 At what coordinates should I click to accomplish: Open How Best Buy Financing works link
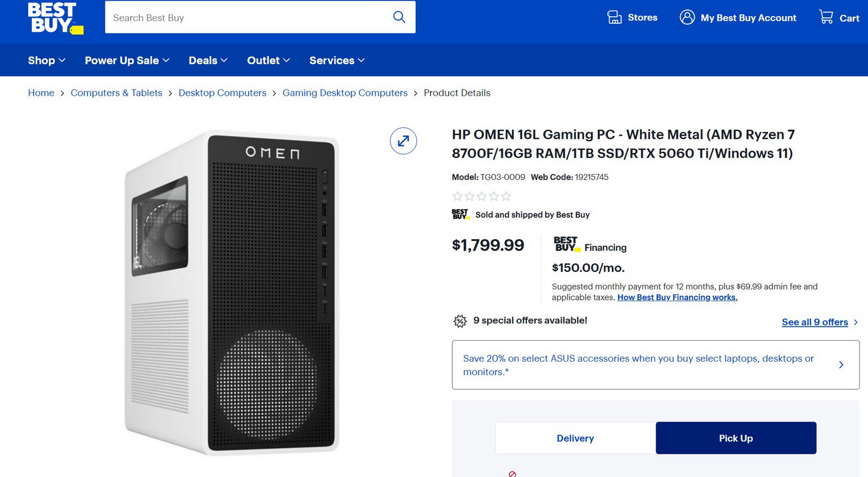coord(677,298)
